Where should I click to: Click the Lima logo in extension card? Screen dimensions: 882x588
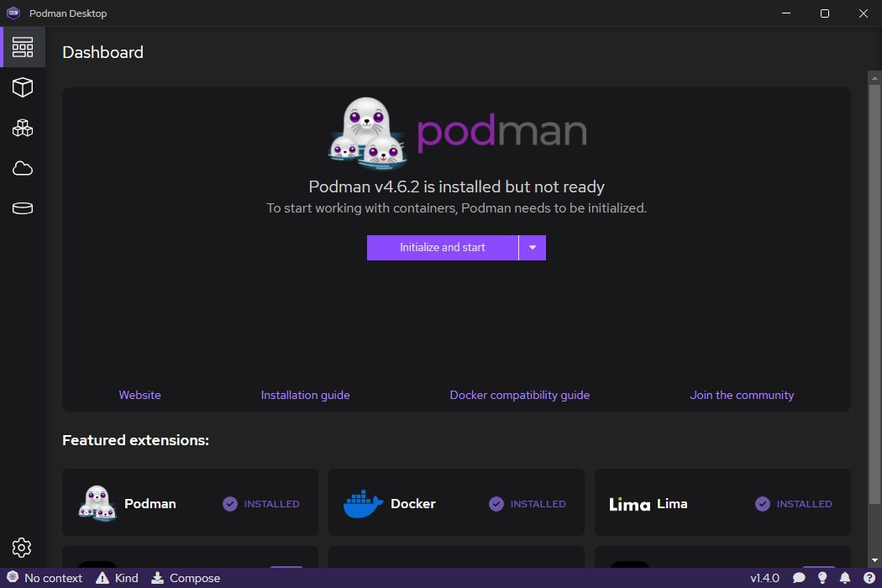[629, 504]
